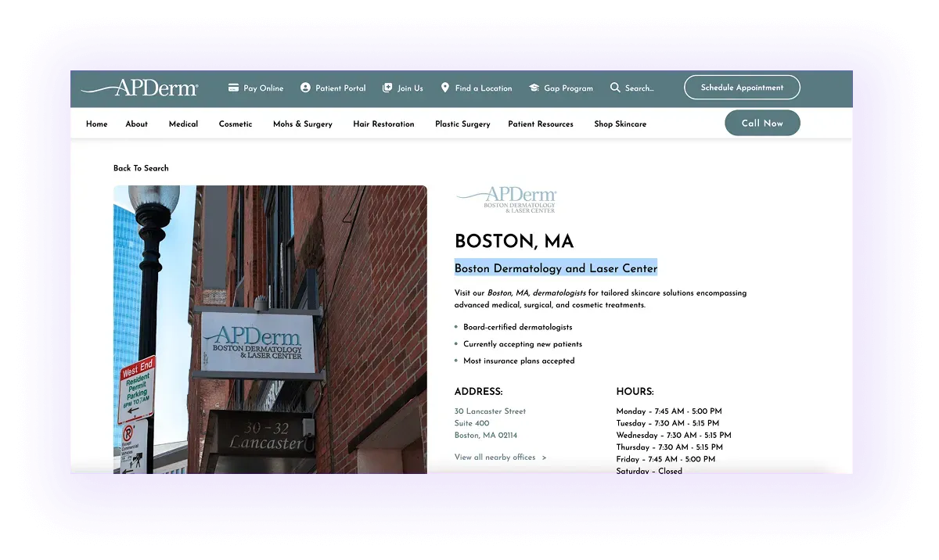Click highlighted Boston Dermatology and Laser Center text
The image size is (939, 560).
click(556, 267)
